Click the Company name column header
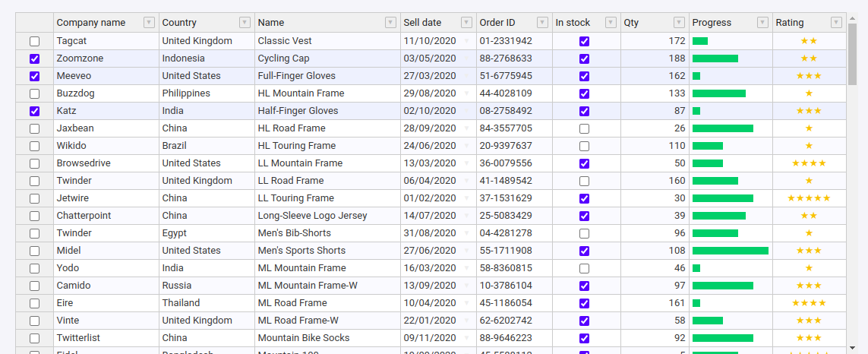The height and width of the screenshot is (354, 868). click(106, 23)
